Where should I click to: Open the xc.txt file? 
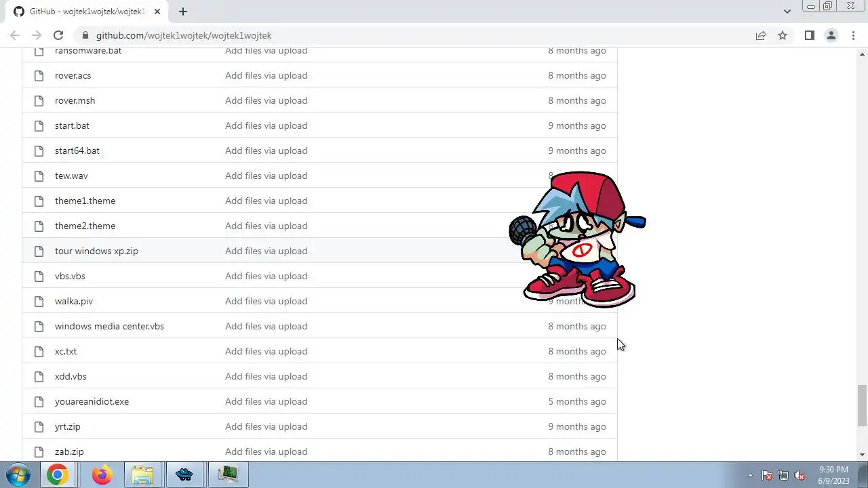click(x=66, y=351)
